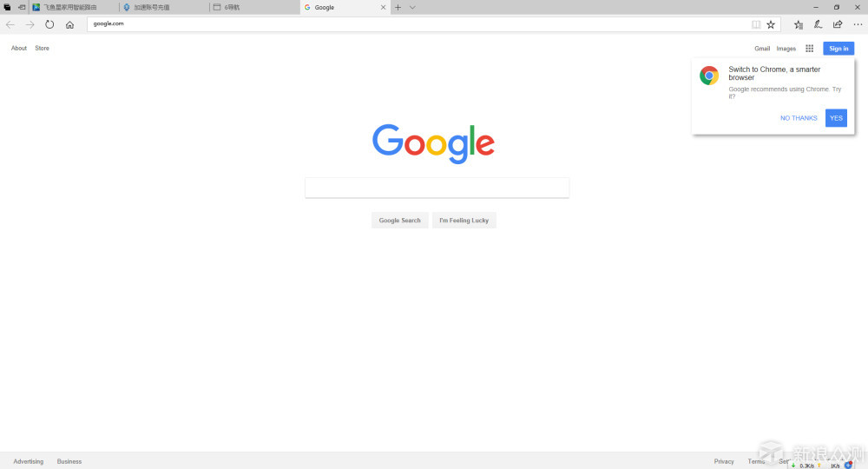The width and height of the screenshot is (868, 469).
Task: Refresh the page with reload icon
Action: point(49,24)
